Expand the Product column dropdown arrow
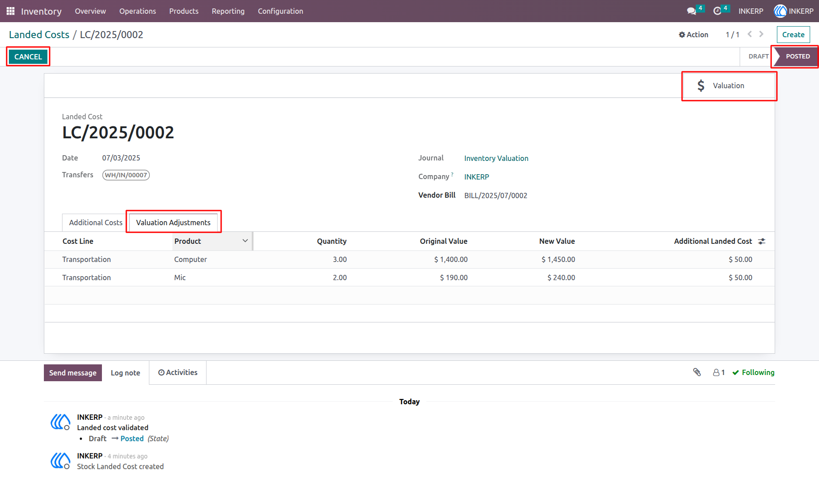The image size is (819, 504). pyautogui.click(x=245, y=241)
